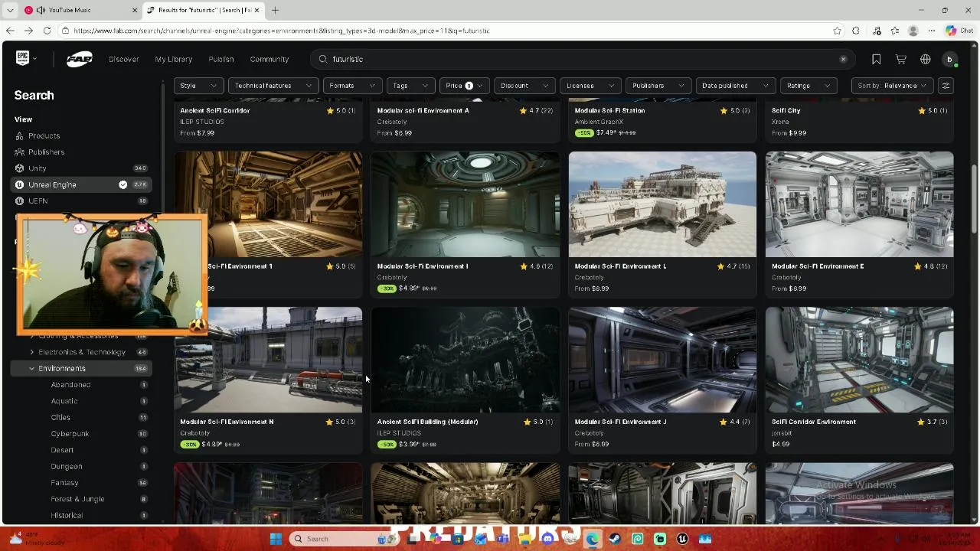Open the Publishers filter dropdown in the top bar
Viewport: 980px width, 551px height.
tap(658, 86)
